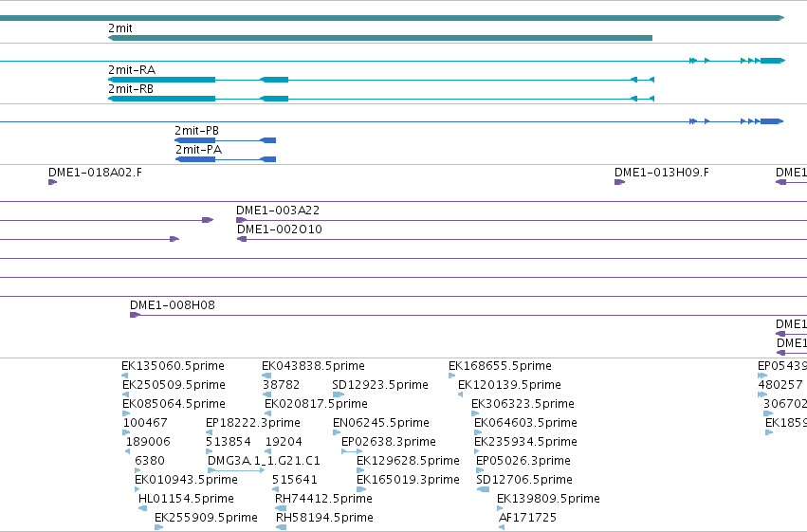This screenshot has height=532, width=807.
Task: Click the 6380 feature label
Action: click(x=150, y=461)
